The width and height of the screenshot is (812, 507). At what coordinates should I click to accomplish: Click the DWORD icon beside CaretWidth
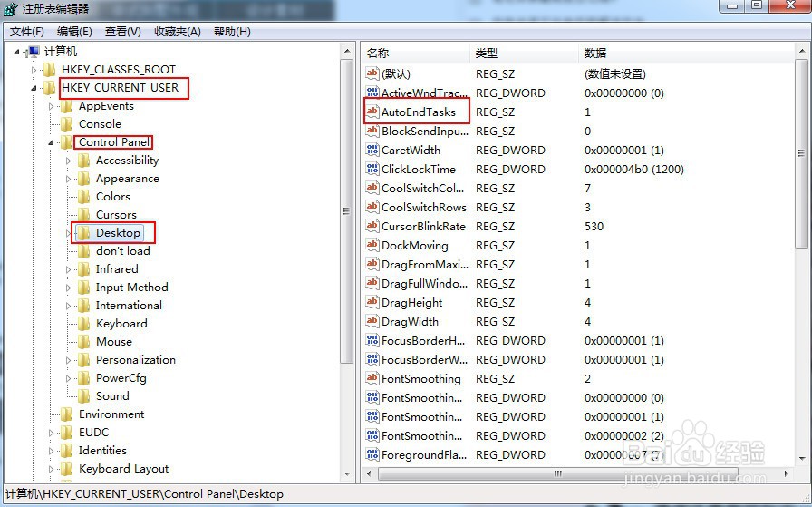372,150
